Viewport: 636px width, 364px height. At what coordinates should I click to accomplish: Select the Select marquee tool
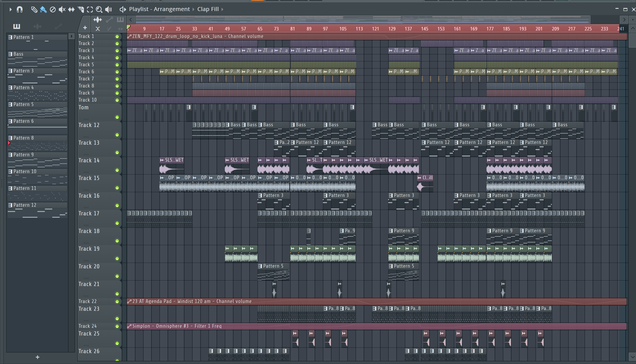coord(90,9)
